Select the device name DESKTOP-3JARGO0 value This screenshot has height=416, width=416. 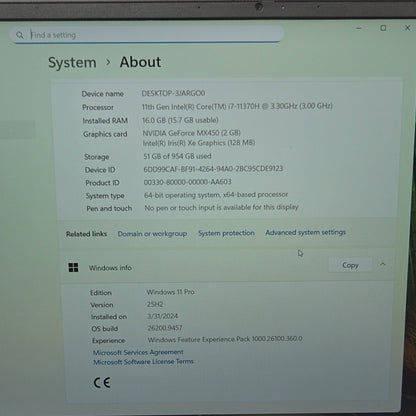173,93
